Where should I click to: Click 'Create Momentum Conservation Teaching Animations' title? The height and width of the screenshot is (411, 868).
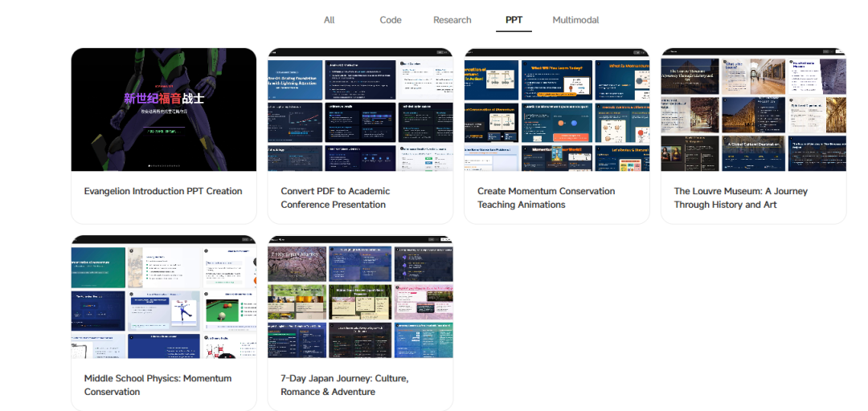(x=547, y=198)
